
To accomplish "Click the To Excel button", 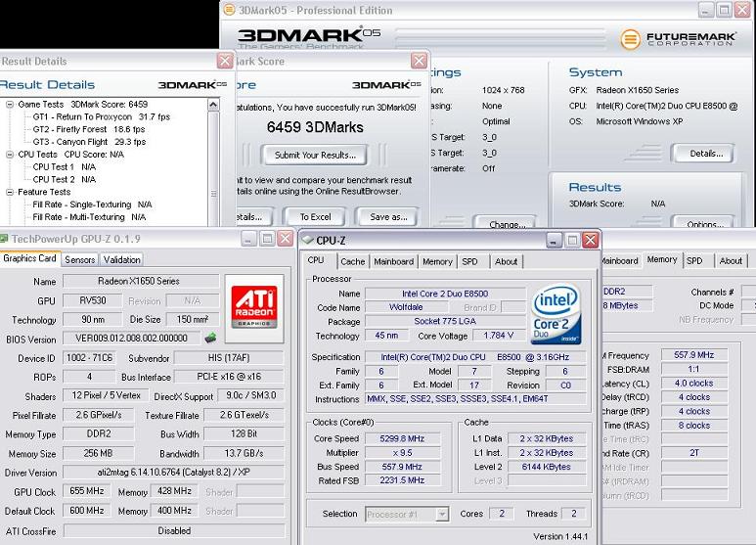I will (x=315, y=217).
